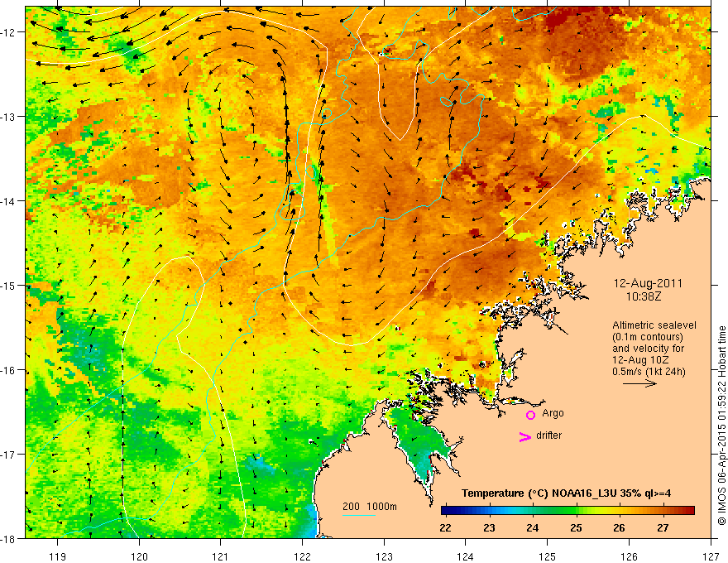Screen dimensions: 728x563
Task: Click the '200 1000m' depth label
Action: click(x=370, y=507)
